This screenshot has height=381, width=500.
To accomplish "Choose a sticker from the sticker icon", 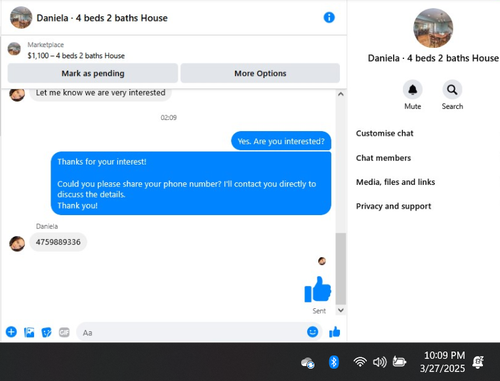I will coord(46,332).
